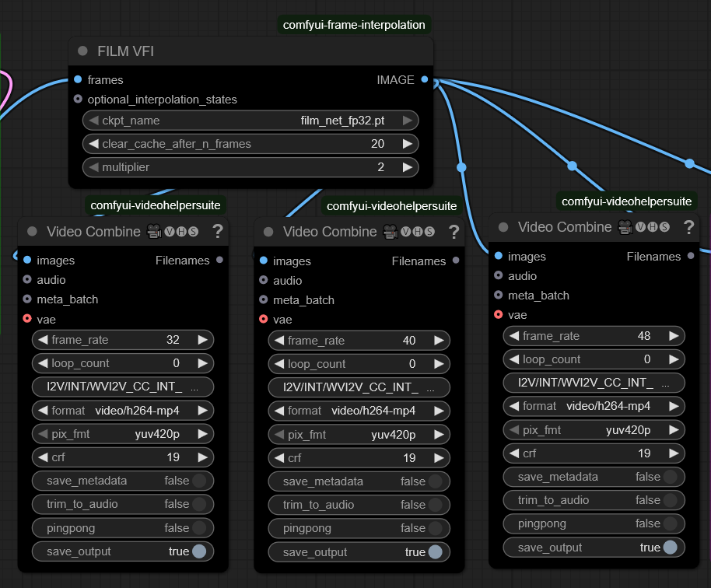Image resolution: width=711 pixels, height=588 pixels.
Task: Click loop_count value on frame_rate 32 node
Action: (x=176, y=363)
